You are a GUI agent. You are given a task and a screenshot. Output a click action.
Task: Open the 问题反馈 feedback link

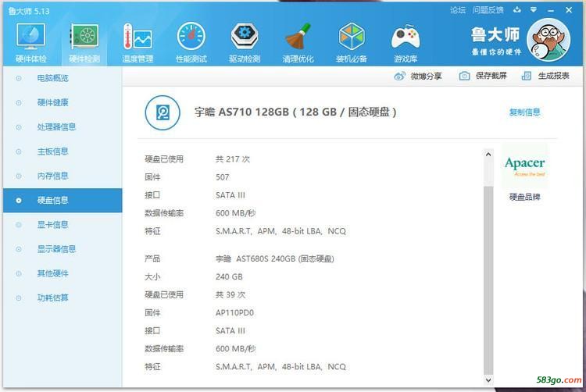point(488,10)
